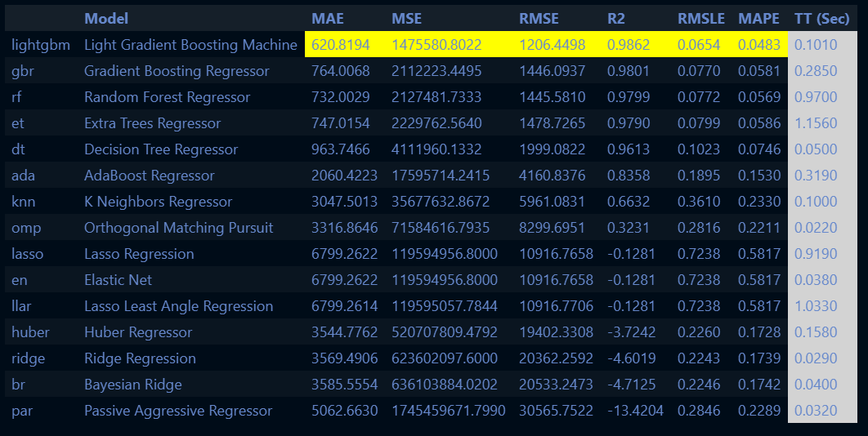
Task: Click highlighted MAE value 620.8194
Action: pyautogui.click(x=340, y=45)
